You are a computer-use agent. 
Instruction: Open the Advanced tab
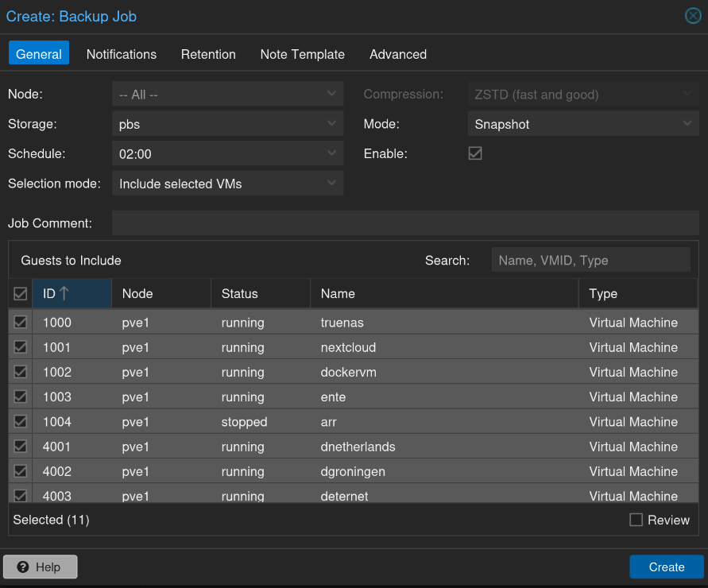point(398,54)
